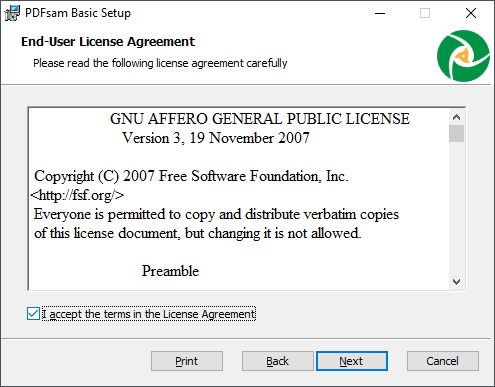
Task: Click the Copyright 2007 Free Software Foundation line
Action: coord(191,176)
